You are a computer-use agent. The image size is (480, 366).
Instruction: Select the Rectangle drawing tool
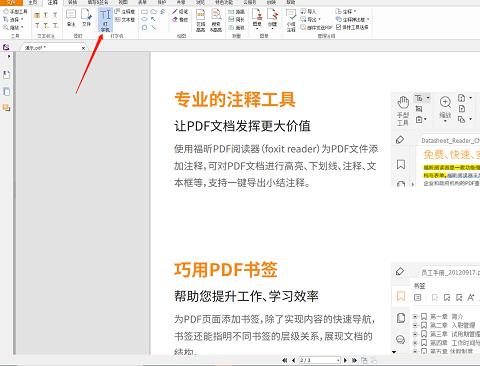(x=144, y=12)
